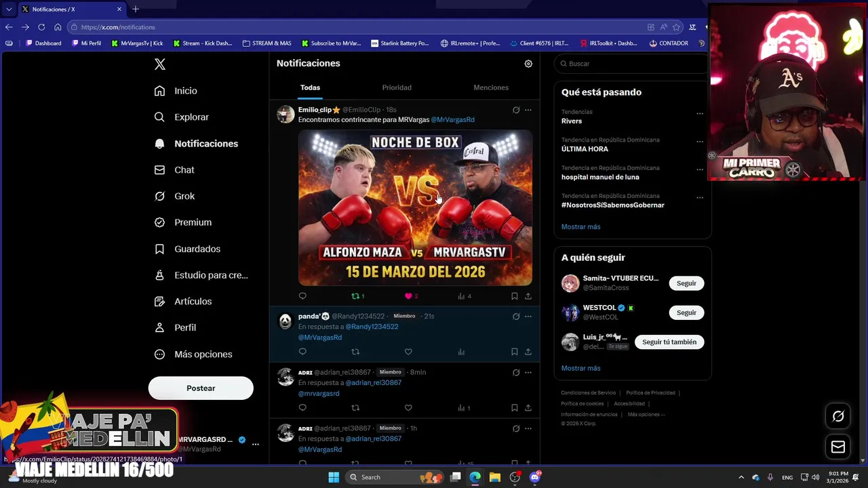This screenshot has width=868, height=488.
Task: Open CONTADOR bookmark
Action: (669, 43)
